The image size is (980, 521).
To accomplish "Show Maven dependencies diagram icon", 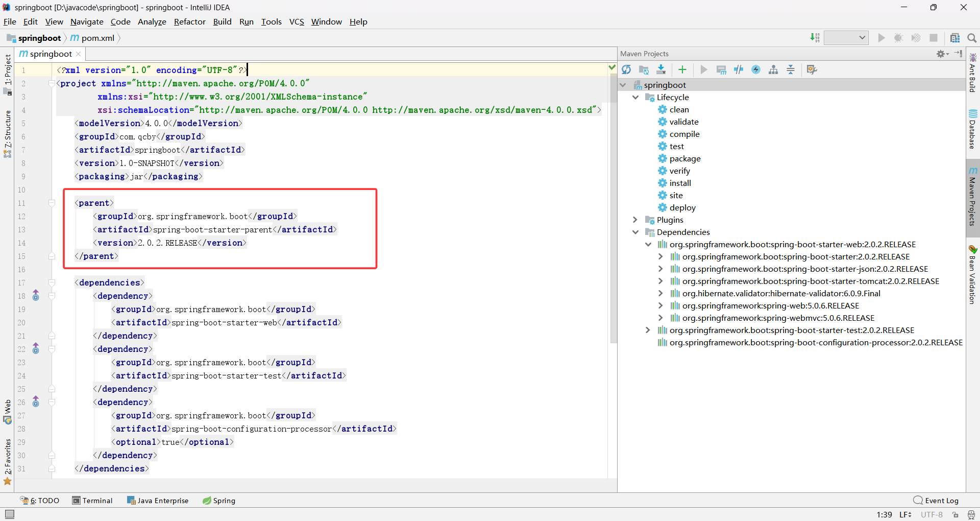I will [773, 69].
